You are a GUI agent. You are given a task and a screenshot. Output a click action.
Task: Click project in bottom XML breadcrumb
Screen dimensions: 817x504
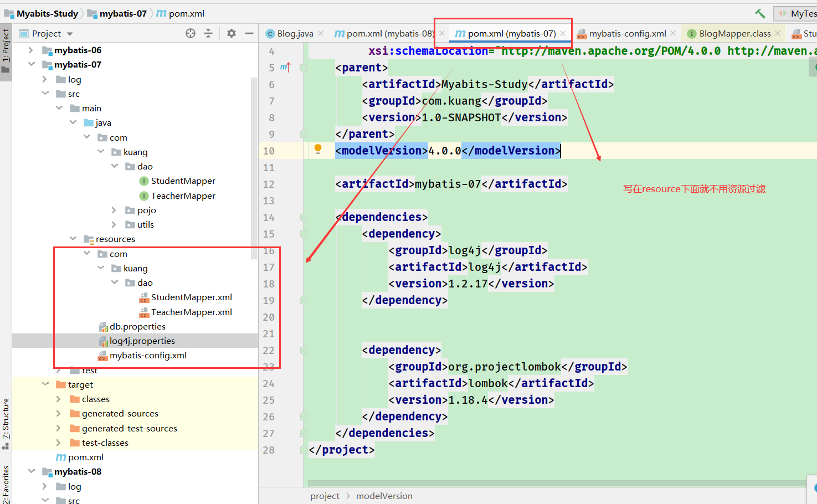click(x=325, y=496)
